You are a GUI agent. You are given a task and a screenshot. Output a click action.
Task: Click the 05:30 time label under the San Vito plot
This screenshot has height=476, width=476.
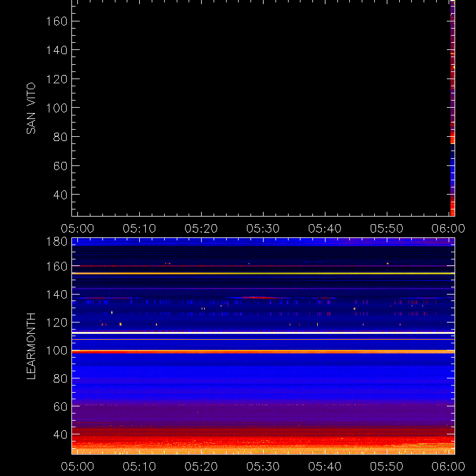[263, 228]
